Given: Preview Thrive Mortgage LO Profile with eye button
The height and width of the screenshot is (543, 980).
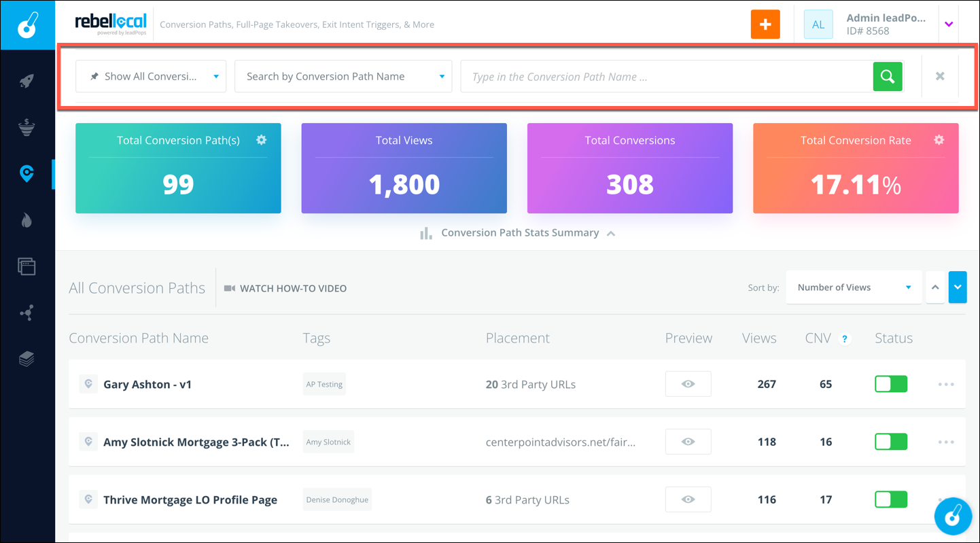Looking at the screenshot, I should coord(688,500).
